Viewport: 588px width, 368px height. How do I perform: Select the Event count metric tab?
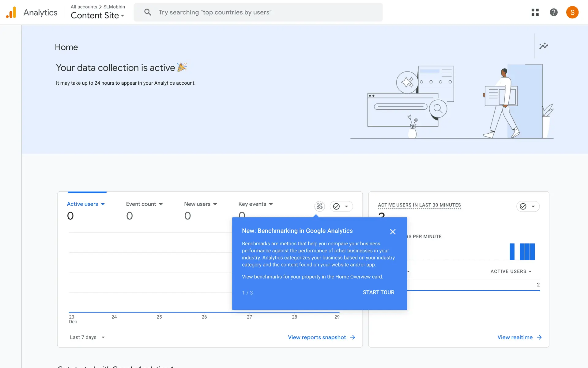pos(141,204)
